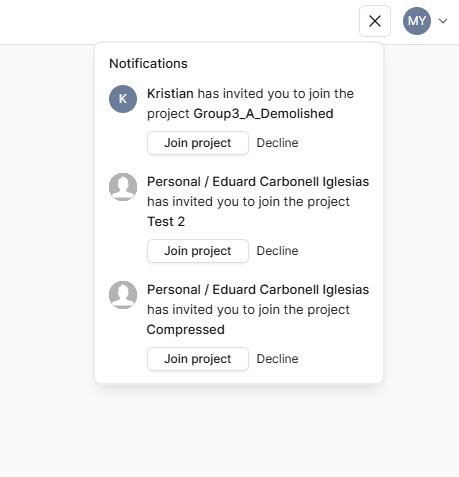The width and height of the screenshot is (459, 477).
Task: Join the Compressed project
Action: tap(198, 359)
